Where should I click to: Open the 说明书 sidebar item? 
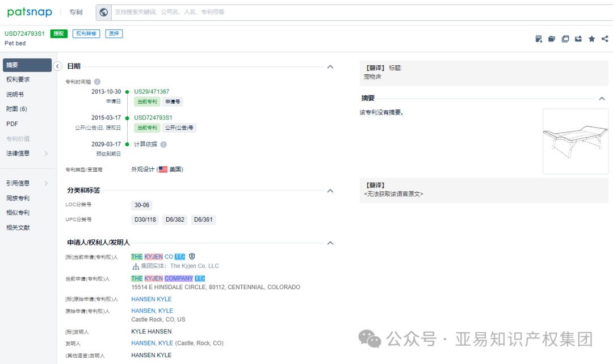pos(15,95)
